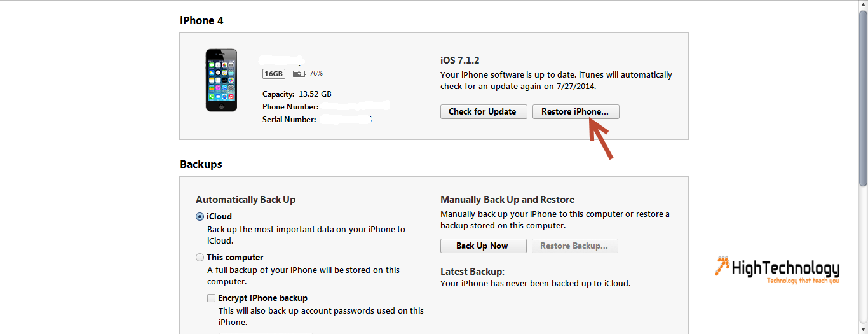Click the Latest Backup heading
Viewport: 868px width, 334px height.
point(472,271)
